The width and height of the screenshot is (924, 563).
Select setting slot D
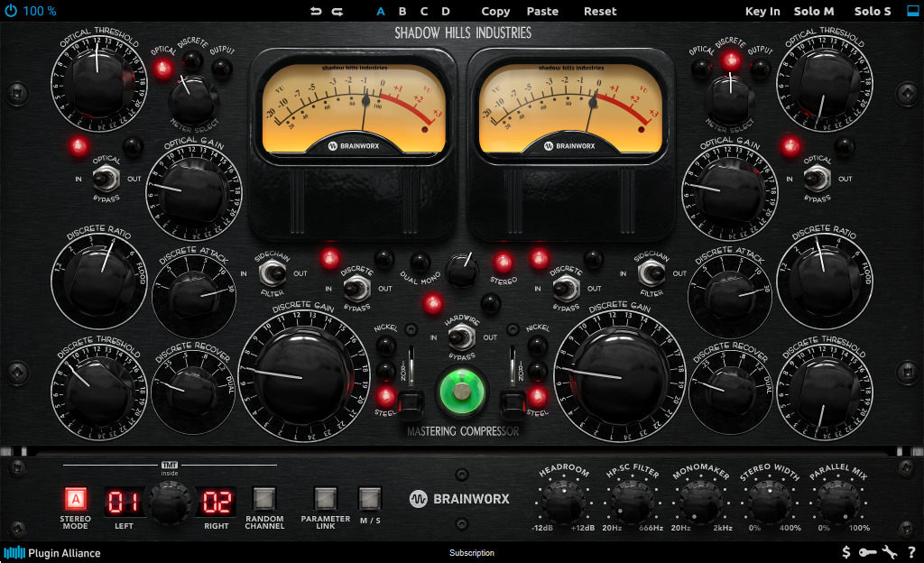pos(446,11)
